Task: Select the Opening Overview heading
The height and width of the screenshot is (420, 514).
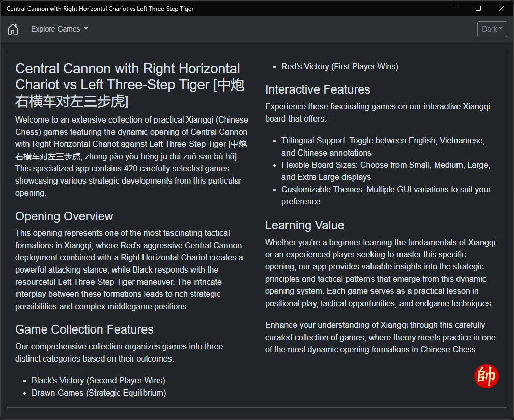Action: [x=64, y=216]
